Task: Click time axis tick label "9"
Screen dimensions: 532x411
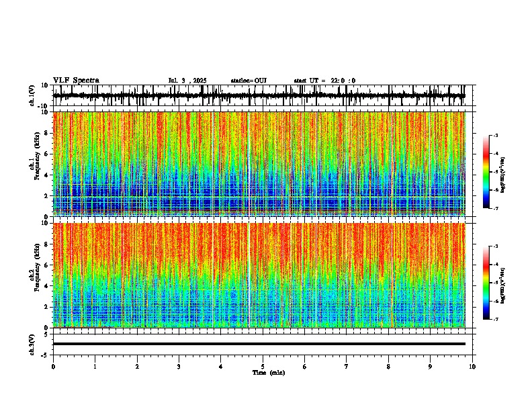Action: click(x=430, y=367)
